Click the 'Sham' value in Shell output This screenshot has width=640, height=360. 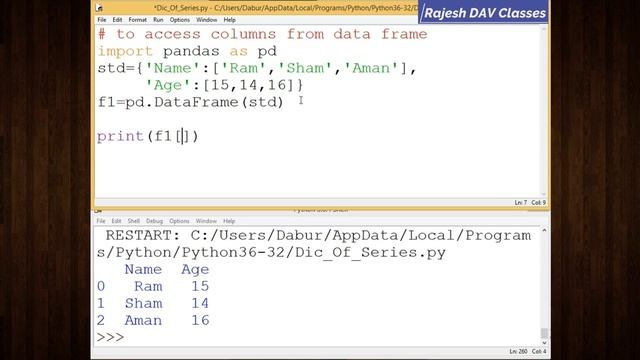pos(144,303)
